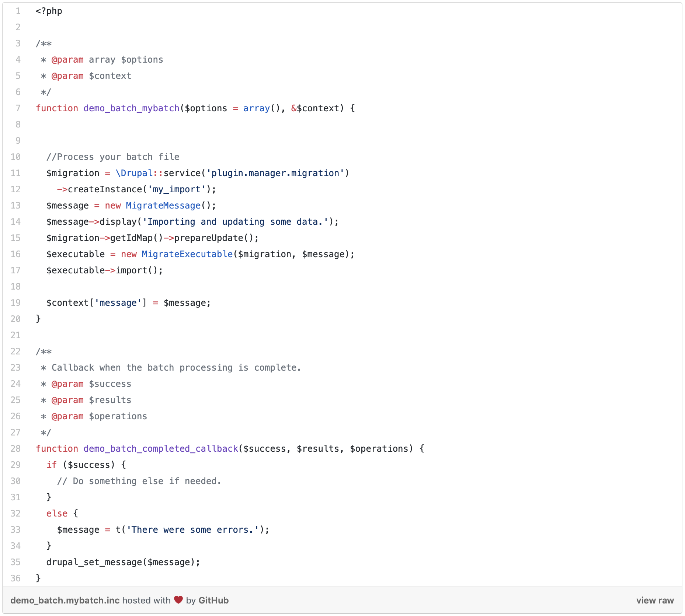
Task: Open the GitHub link in footer
Action: (x=213, y=601)
